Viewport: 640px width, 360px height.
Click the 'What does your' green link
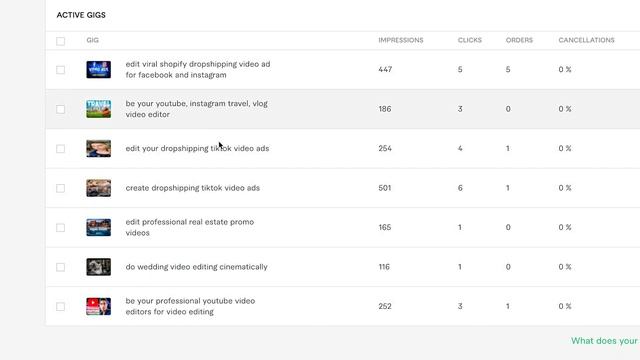[604, 341]
